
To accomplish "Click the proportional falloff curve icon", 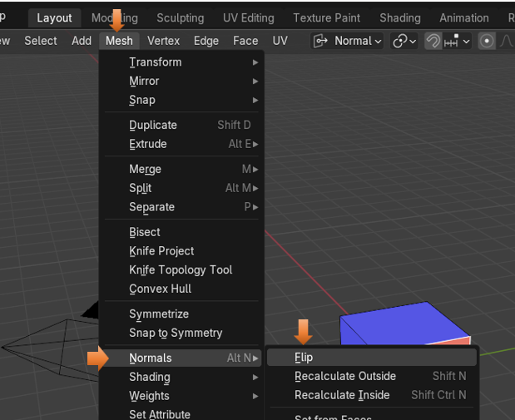I will (x=505, y=41).
